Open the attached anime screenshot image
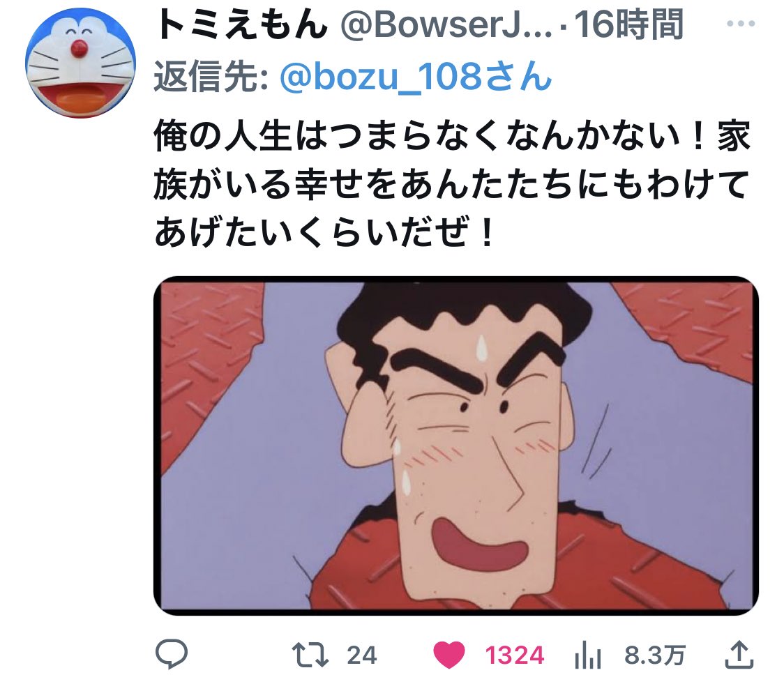The width and height of the screenshot is (784, 691). (456, 446)
